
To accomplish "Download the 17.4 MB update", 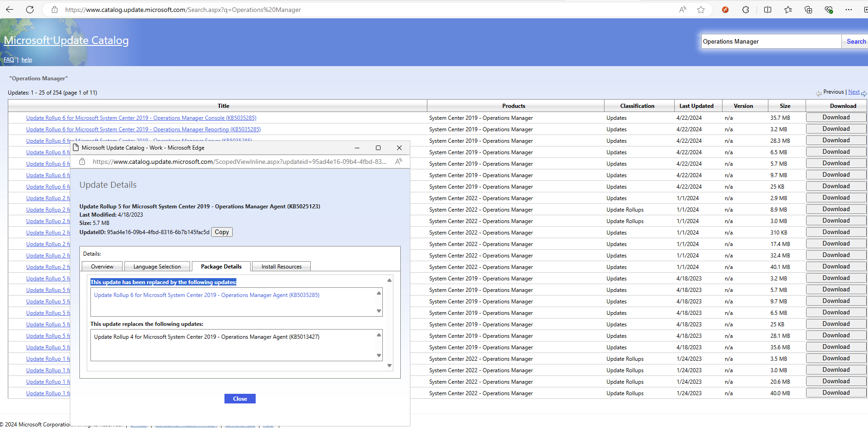I will [x=836, y=244].
